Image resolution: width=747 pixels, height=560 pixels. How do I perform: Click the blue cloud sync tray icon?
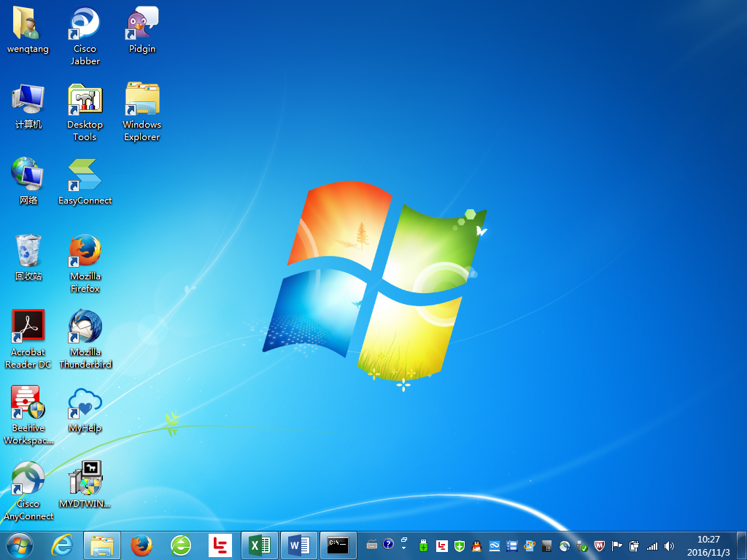495,545
